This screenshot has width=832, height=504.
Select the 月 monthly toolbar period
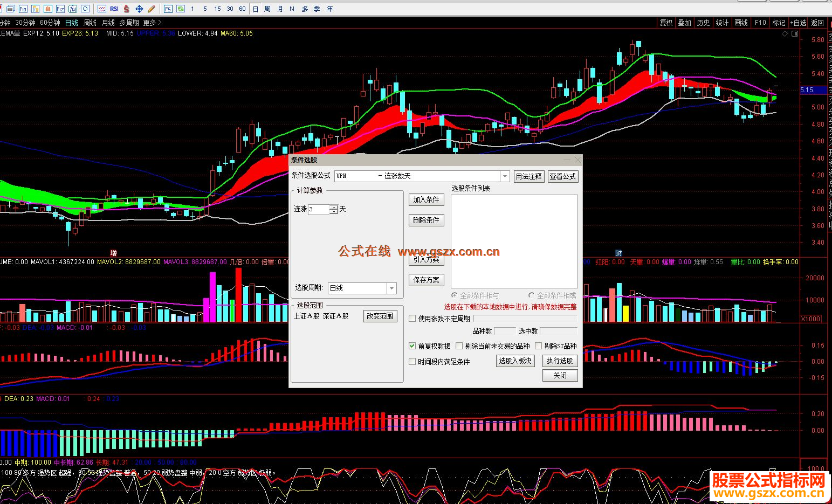(x=280, y=9)
